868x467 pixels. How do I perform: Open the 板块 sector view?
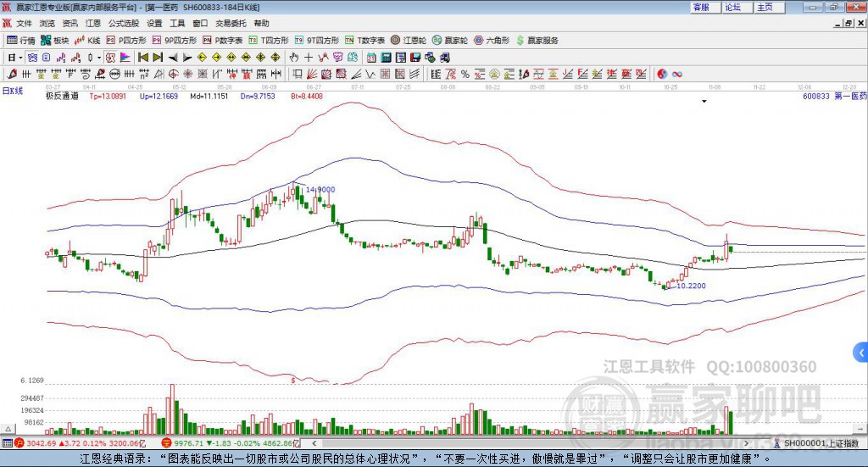[x=53, y=41]
